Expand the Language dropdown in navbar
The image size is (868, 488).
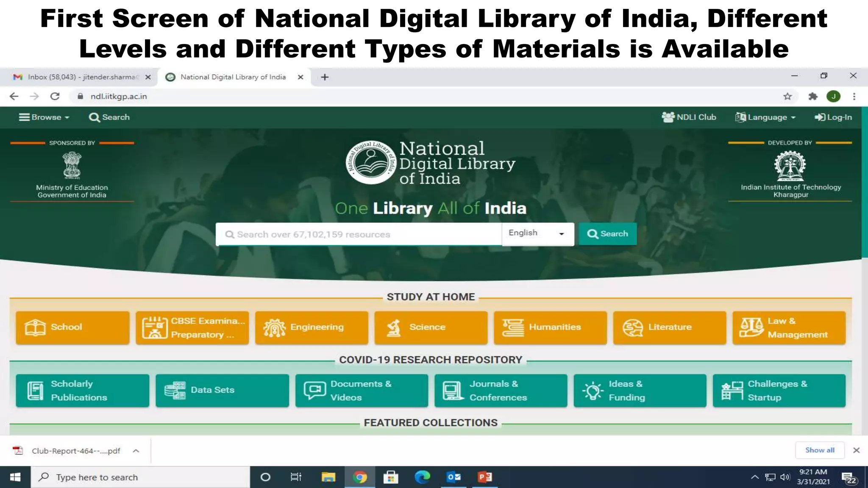click(765, 117)
